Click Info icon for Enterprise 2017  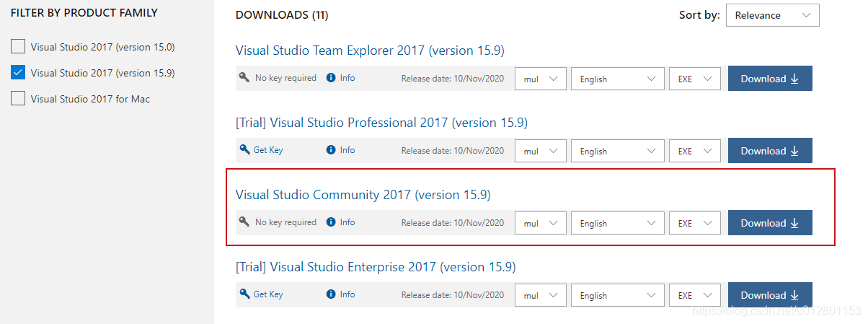(x=331, y=294)
